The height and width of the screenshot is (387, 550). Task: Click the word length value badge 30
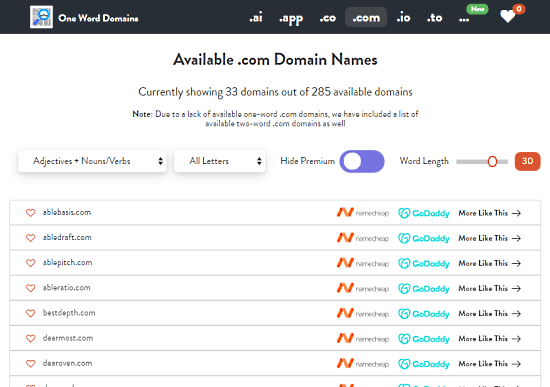coord(527,161)
